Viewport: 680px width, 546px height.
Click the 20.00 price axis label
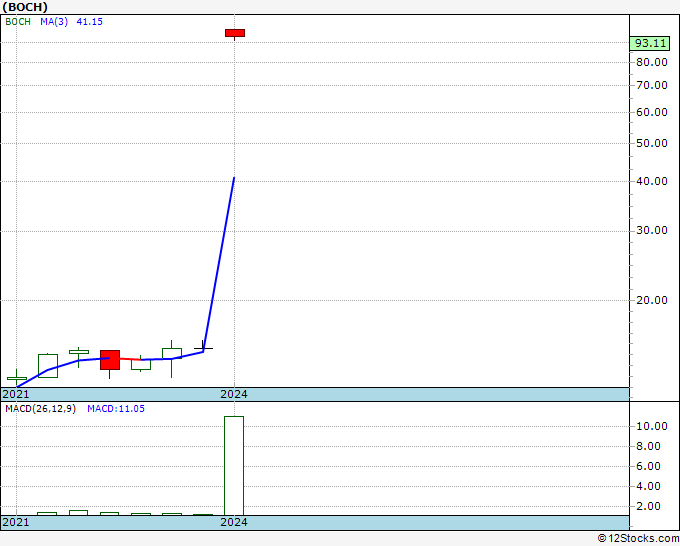coord(652,300)
